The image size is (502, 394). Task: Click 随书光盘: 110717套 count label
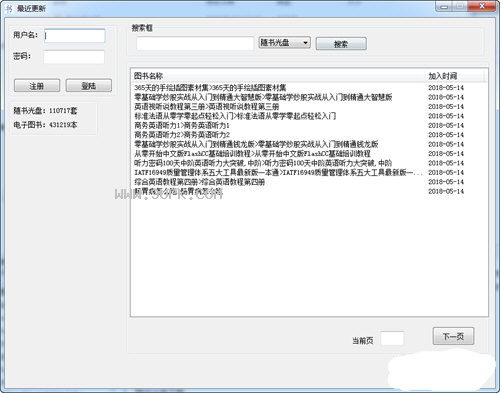[x=45, y=110]
